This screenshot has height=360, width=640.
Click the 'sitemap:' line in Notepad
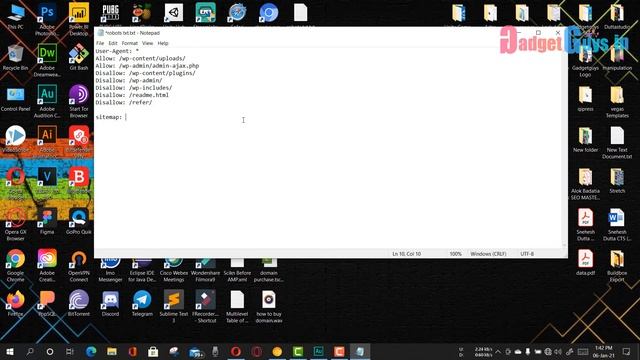(x=109, y=117)
